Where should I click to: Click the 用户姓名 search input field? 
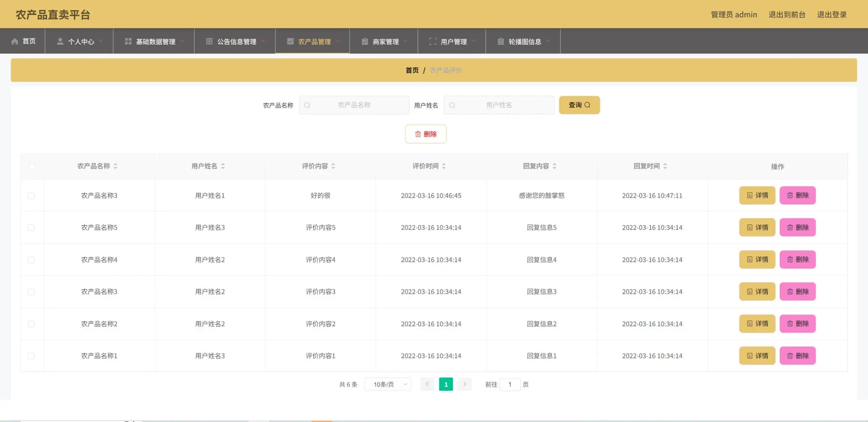499,105
